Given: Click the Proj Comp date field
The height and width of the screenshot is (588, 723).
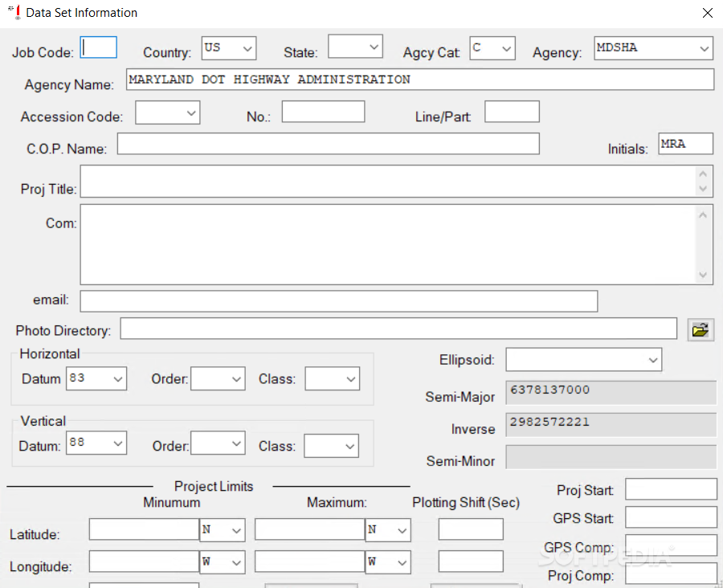Looking at the screenshot, I should coord(671,574).
